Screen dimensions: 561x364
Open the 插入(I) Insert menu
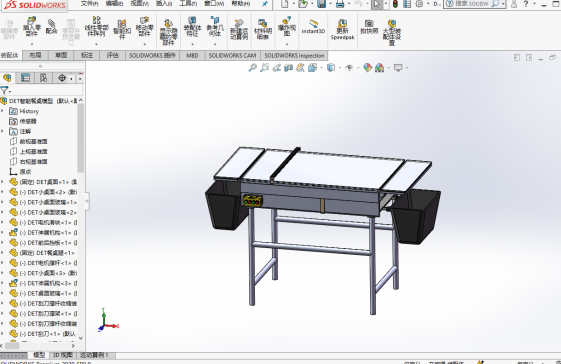pyautogui.click(x=164, y=3)
